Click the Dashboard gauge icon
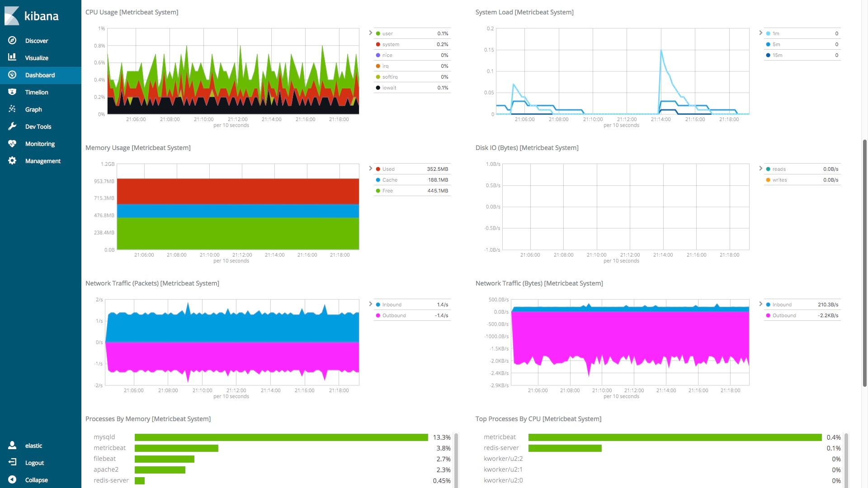The height and width of the screenshot is (488, 868). tap(12, 75)
